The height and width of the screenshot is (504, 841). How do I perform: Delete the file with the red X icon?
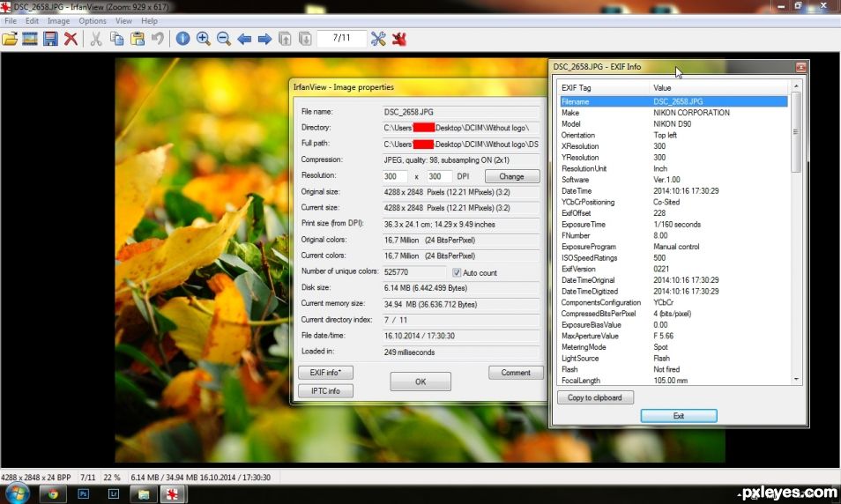coord(71,39)
